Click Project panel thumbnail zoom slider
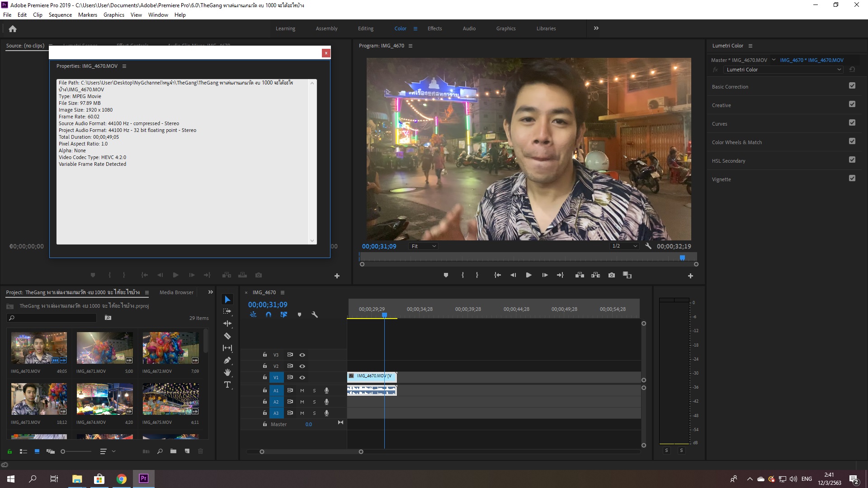 [x=76, y=451]
